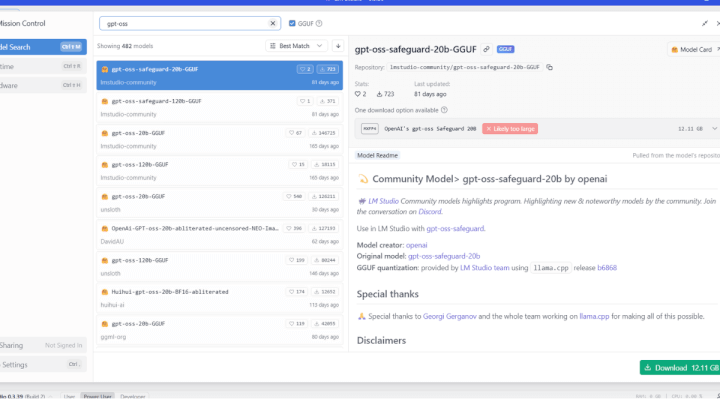This screenshot has width=720, height=405.
Task: Reverse sort direction with arrow button
Action: point(338,46)
